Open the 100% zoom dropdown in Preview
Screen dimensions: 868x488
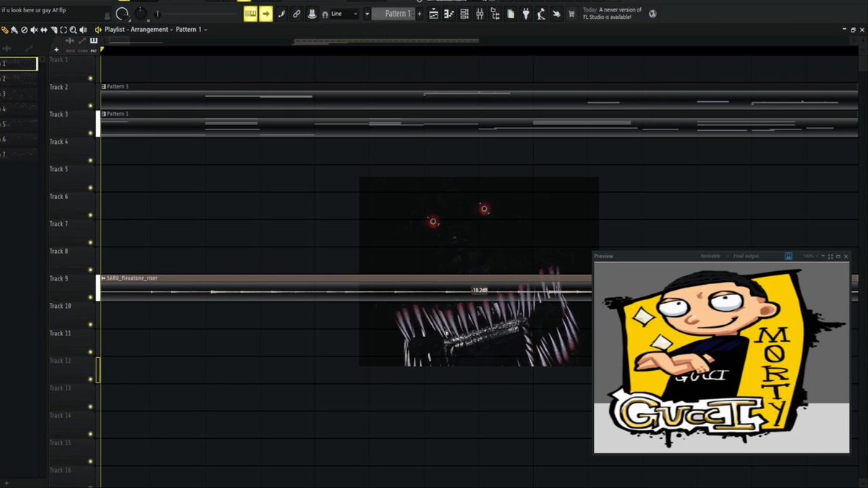click(810, 256)
